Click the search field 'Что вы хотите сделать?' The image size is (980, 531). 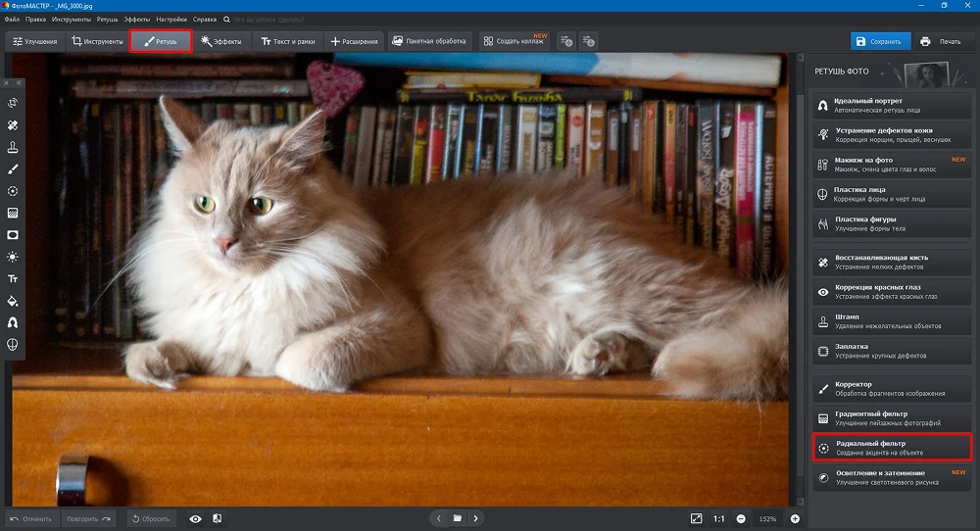[269, 20]
